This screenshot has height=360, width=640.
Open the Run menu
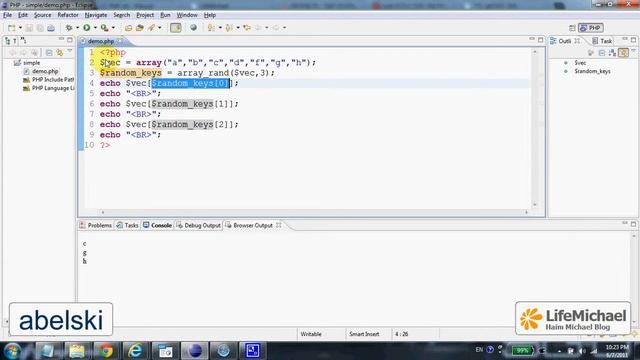(165, 15)
